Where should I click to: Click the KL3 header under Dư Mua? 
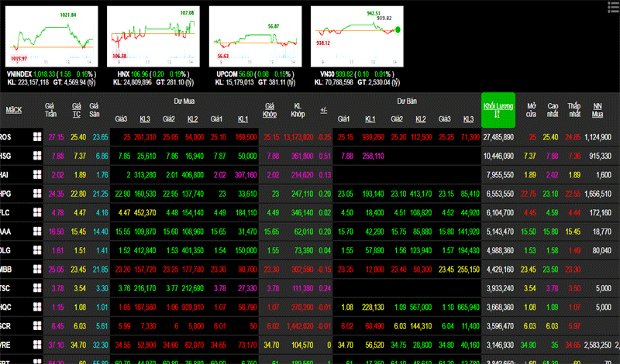(145, 119)
